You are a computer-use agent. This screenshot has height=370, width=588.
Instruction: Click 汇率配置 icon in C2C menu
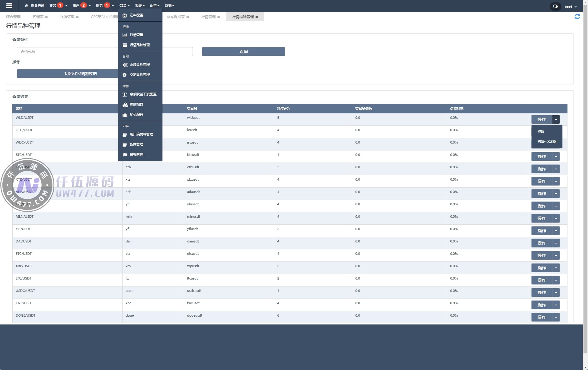coord(125,15)
